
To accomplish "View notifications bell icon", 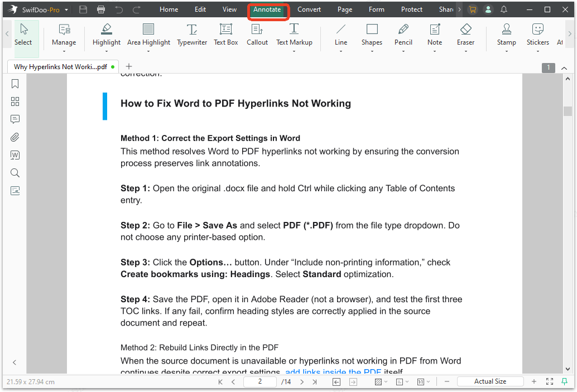I will pos(504,9).
